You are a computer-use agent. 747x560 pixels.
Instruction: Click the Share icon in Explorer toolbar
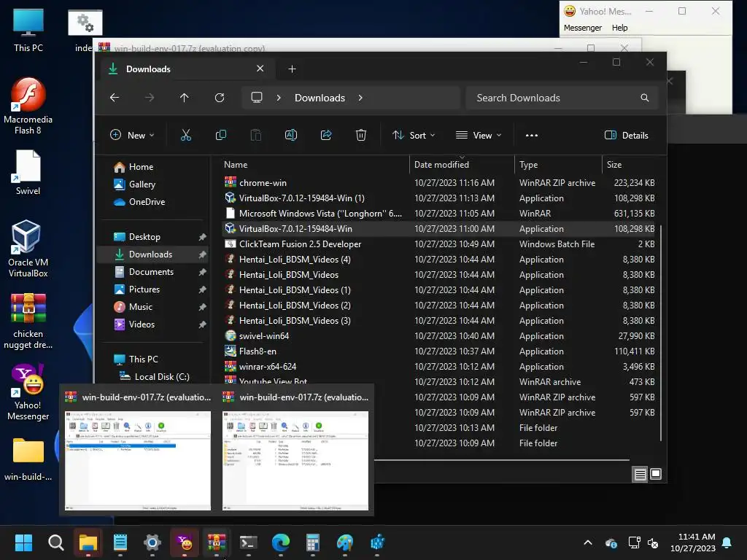tap(326, 135)
